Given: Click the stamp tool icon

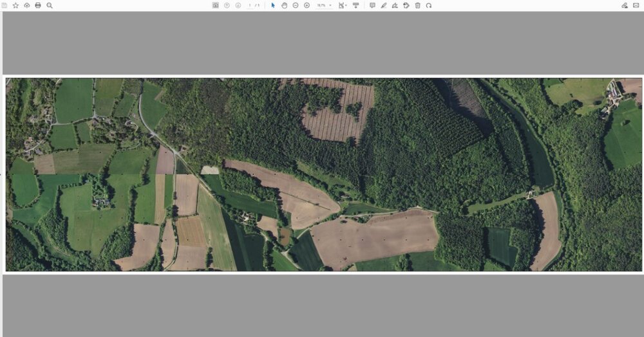Looking at the screenshot, I should 406,5.
